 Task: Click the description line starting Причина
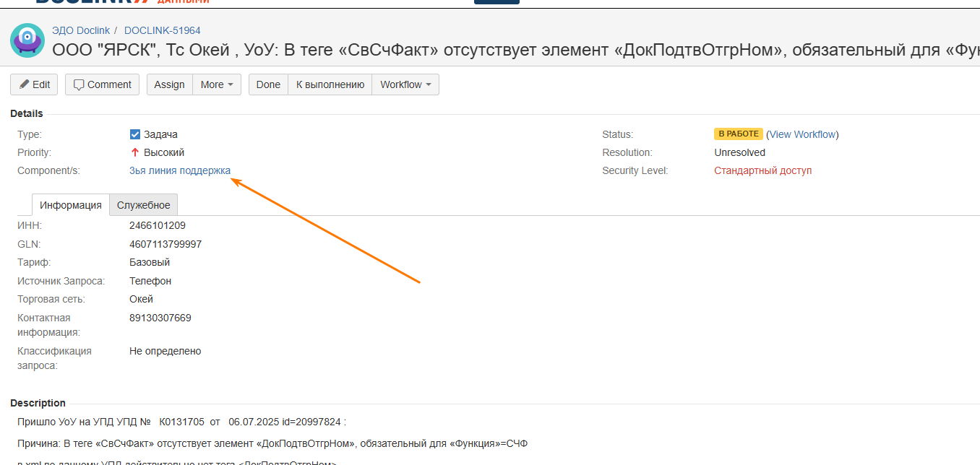point(272,443)
